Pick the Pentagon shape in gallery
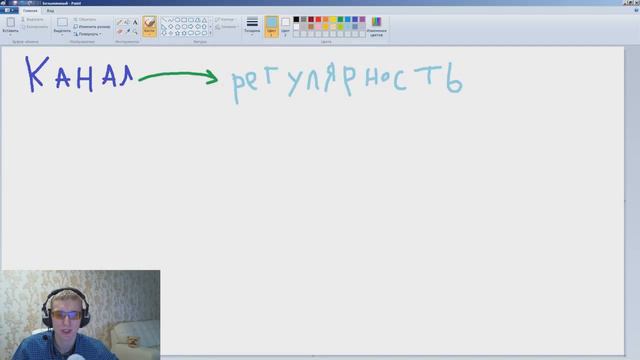The width and height of the screenshot is (640, 360). [178, 27]
